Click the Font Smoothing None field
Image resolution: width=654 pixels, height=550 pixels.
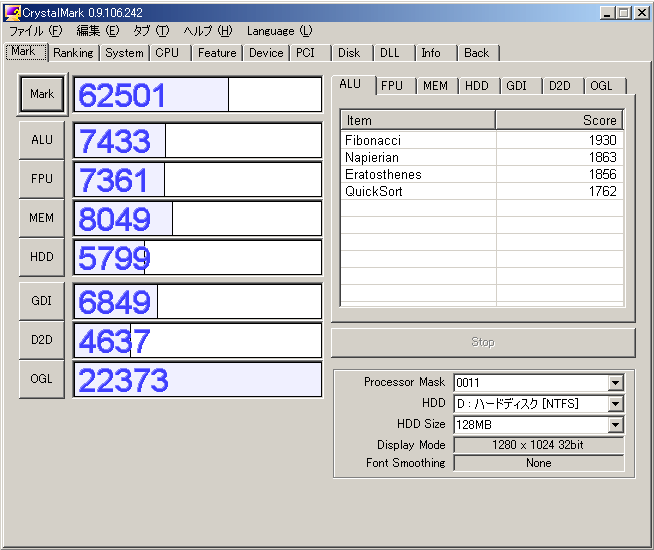[x=538, y=463]
